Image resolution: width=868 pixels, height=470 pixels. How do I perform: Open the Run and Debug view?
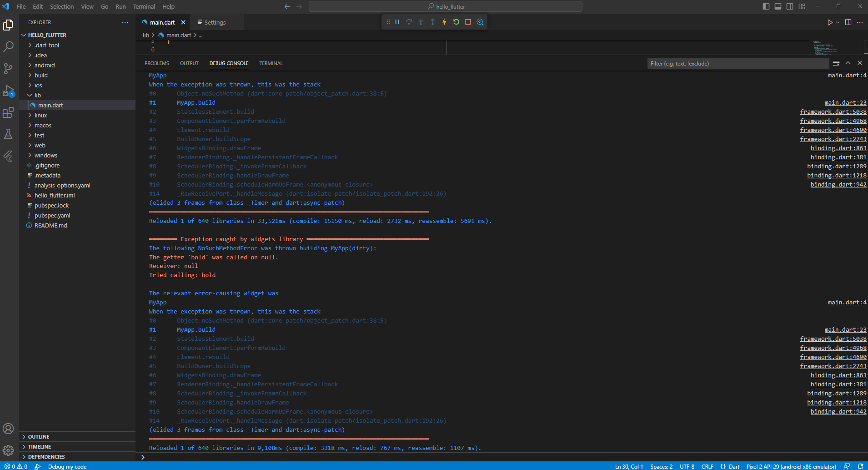tap(8, 90)
